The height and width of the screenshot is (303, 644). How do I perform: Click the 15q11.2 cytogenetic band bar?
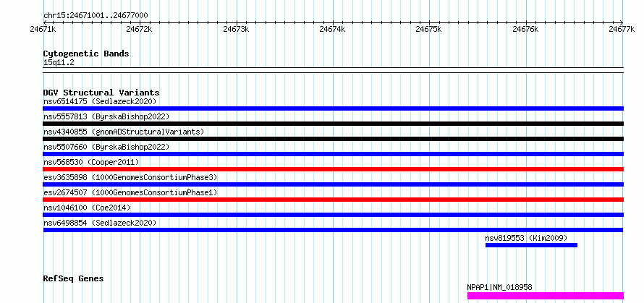pos(334,70)
